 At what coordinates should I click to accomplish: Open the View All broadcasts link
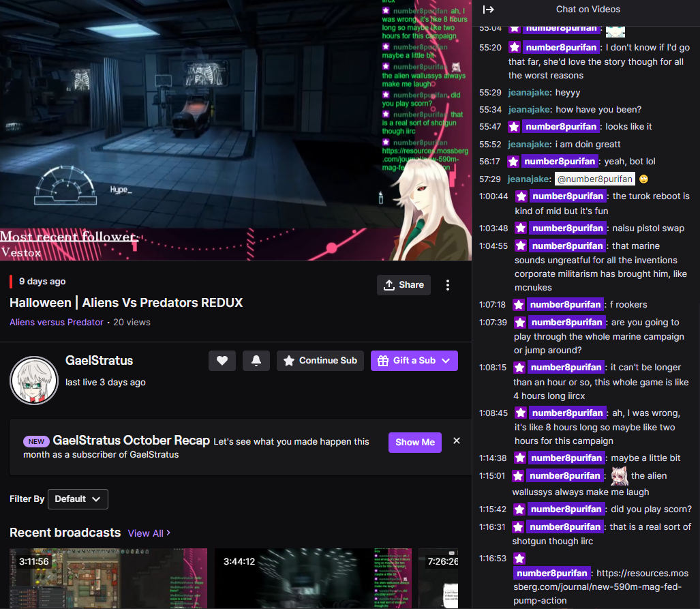(149, 533)
